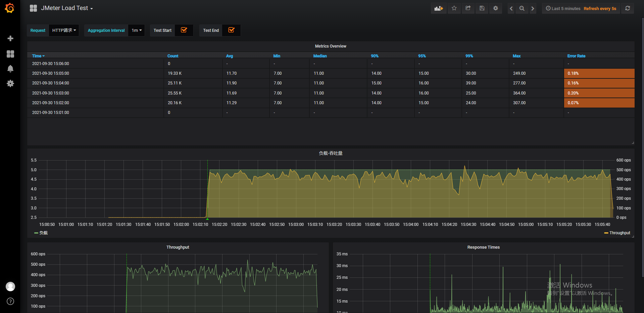Sort table by Count column header
The height and width of the screenshot is (313, 644).
(173, 56)
